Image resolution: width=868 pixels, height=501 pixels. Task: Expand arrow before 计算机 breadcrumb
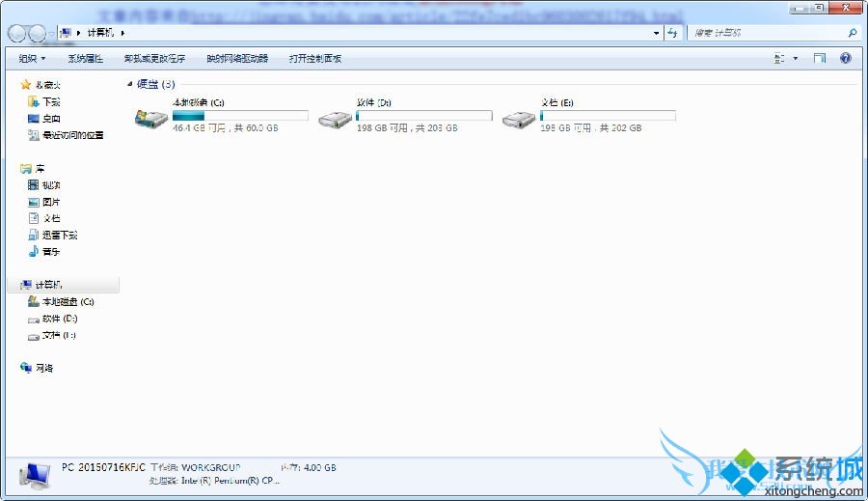(x=79, y=33)
